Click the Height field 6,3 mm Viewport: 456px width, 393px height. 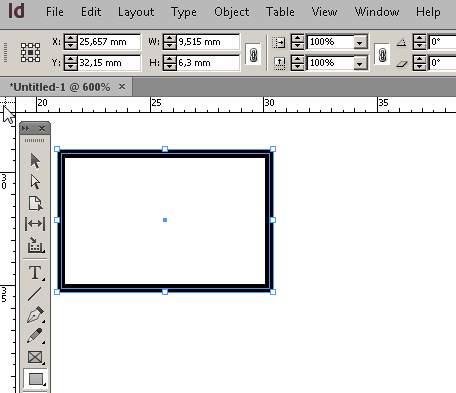point(208,63)
